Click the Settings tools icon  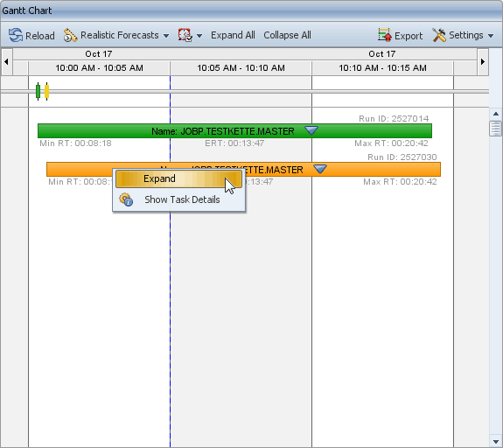point(439,35)
